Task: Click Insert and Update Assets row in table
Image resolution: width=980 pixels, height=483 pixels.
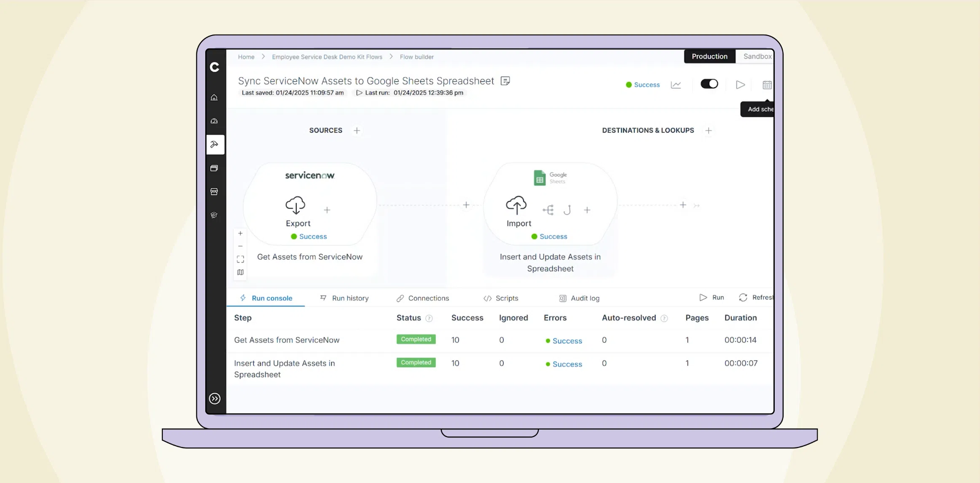Action: point(500,369)
